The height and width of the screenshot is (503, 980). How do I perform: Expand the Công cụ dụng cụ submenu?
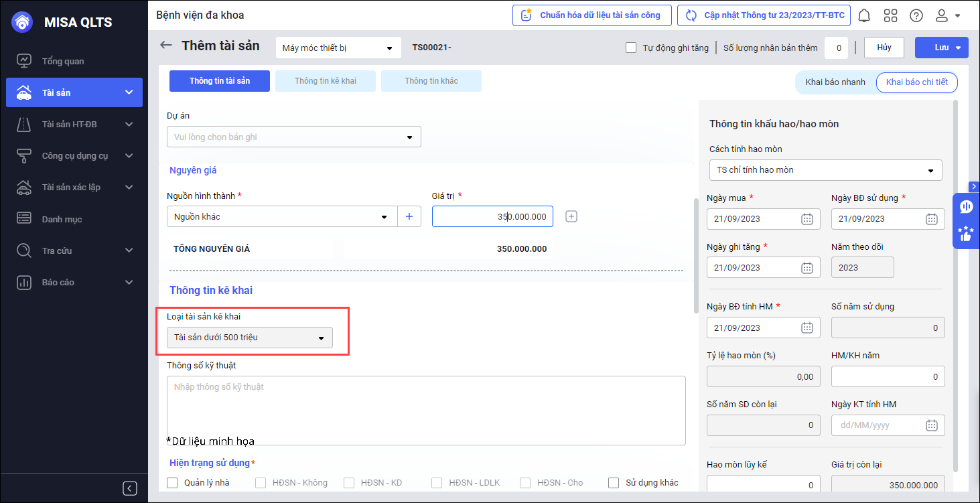pos(129,155)
